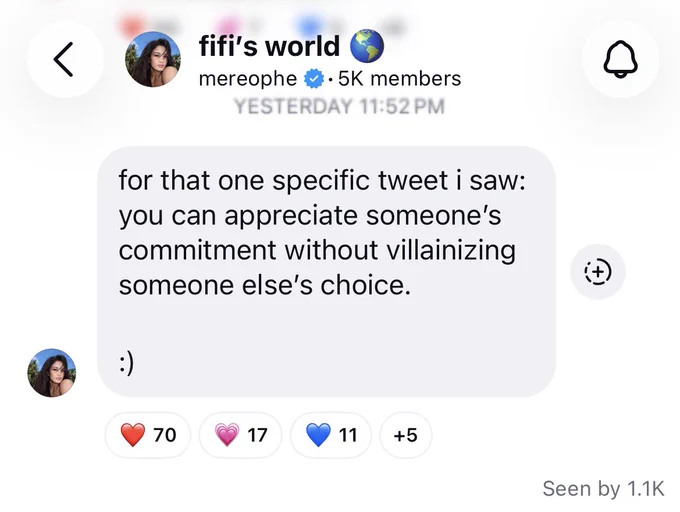Tap the globe emoji next to title
The width and height of the screenshot is (680, 512).
coord(367,46)
